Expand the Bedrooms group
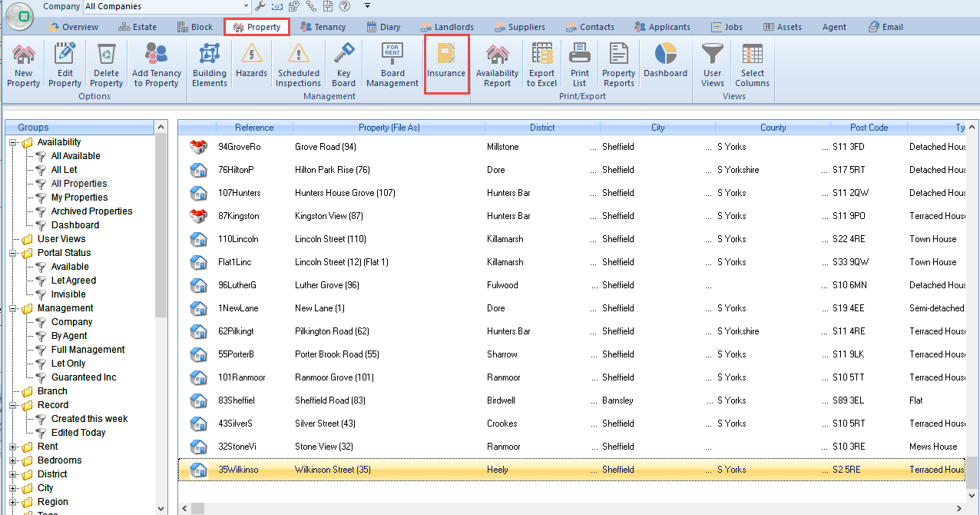The image size is (980, 515). point(13,460)
